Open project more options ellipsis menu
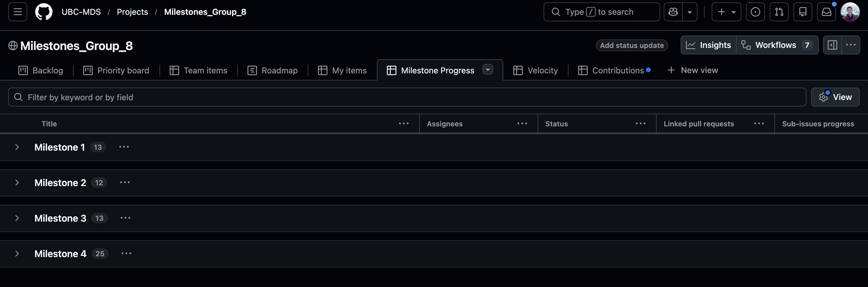This screenshot has height=287, width=868. pyautogui.click(x=851, y=45)
